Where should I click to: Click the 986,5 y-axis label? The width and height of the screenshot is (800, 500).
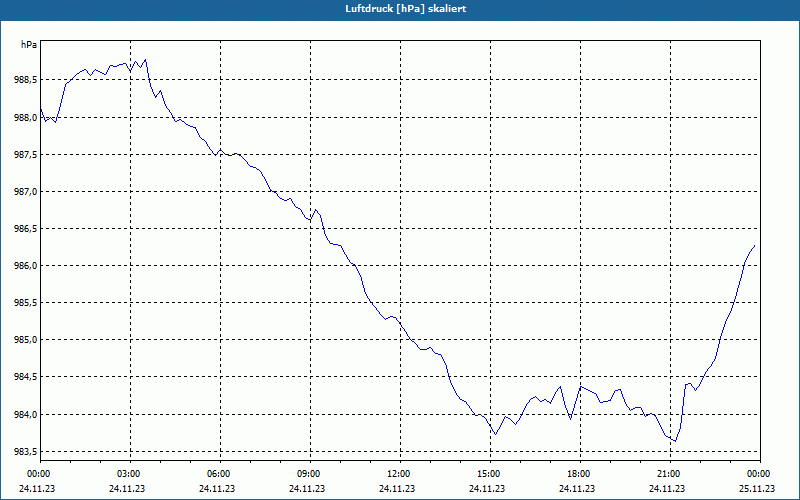(25, 229)
